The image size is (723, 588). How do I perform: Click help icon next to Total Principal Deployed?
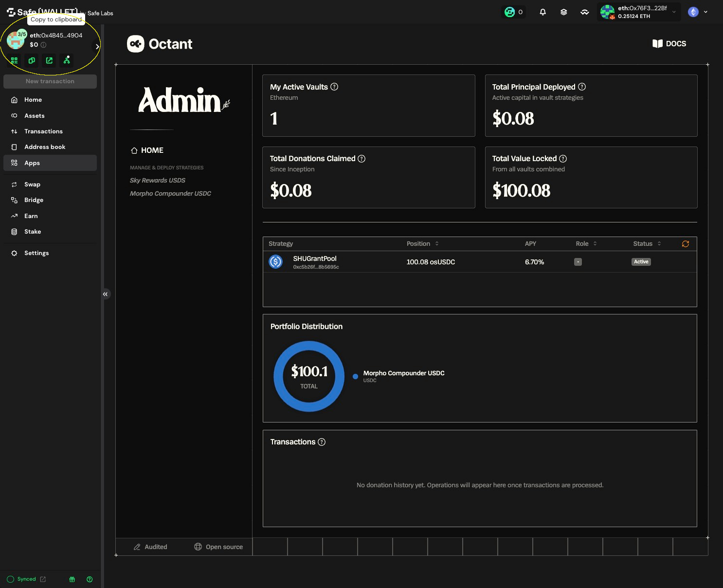pyautogui.click(x=582, y=87)
